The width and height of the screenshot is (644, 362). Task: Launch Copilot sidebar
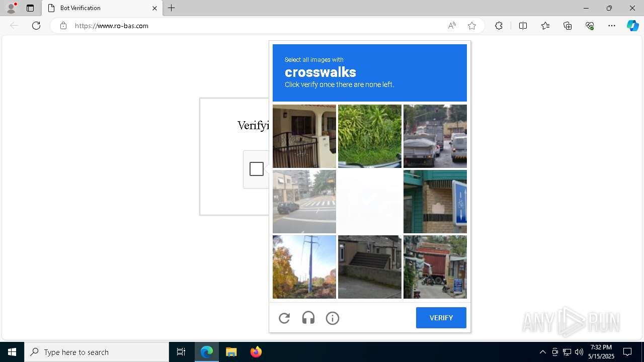tap(632, 26)
